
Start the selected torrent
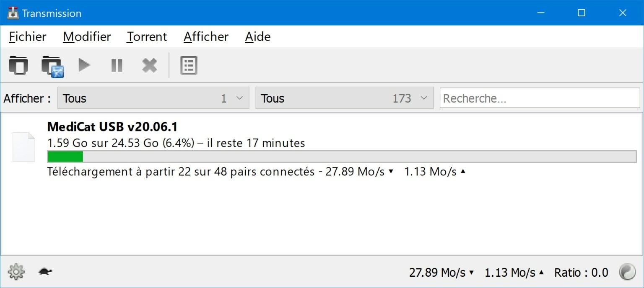(84, 65)
